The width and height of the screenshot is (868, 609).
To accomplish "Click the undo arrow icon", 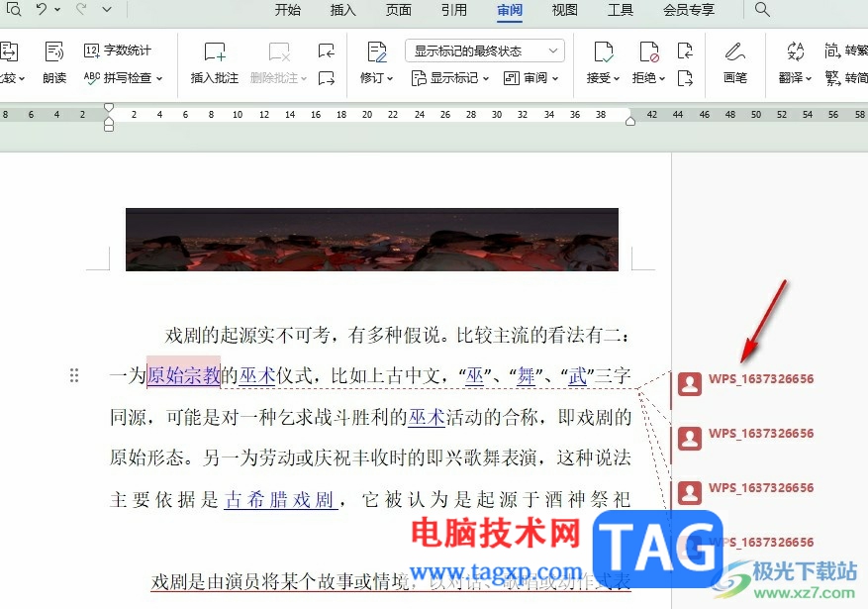I will point(42,9).
